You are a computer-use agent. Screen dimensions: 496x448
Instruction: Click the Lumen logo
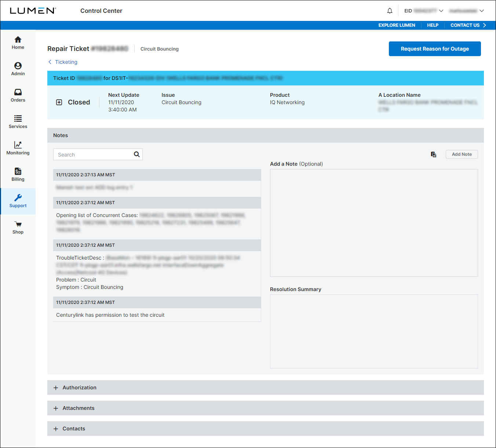pyautogui.click(x=33, y=11)
